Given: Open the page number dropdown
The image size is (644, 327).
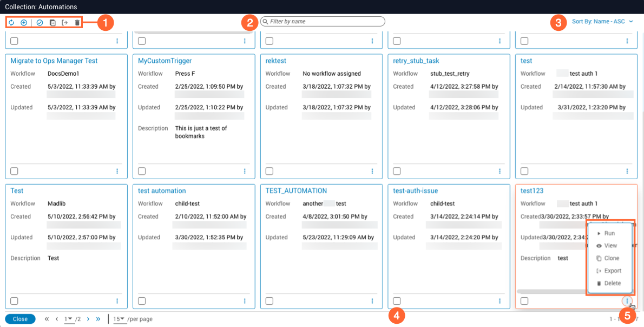Looking at the screenshot, I should pyautogui.click(x=68, y=319).
